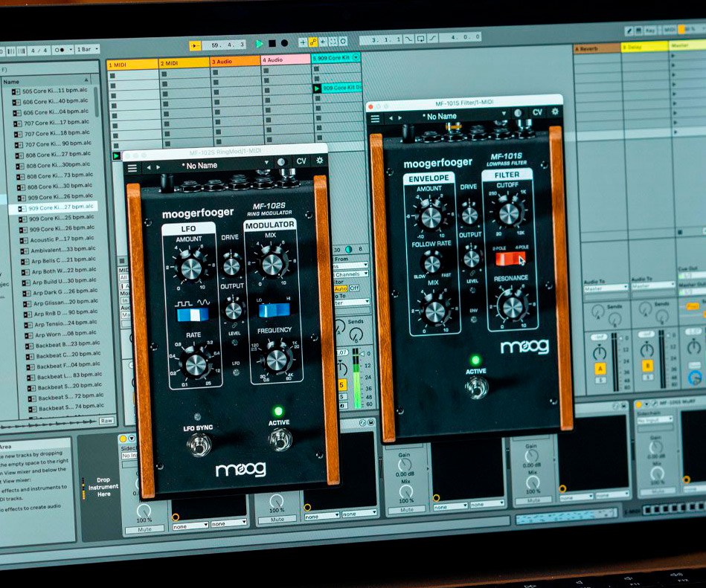Viewport: 706px width, 588px height.
Task: Launch the 909 Core Kit clip
Action: 317,88
